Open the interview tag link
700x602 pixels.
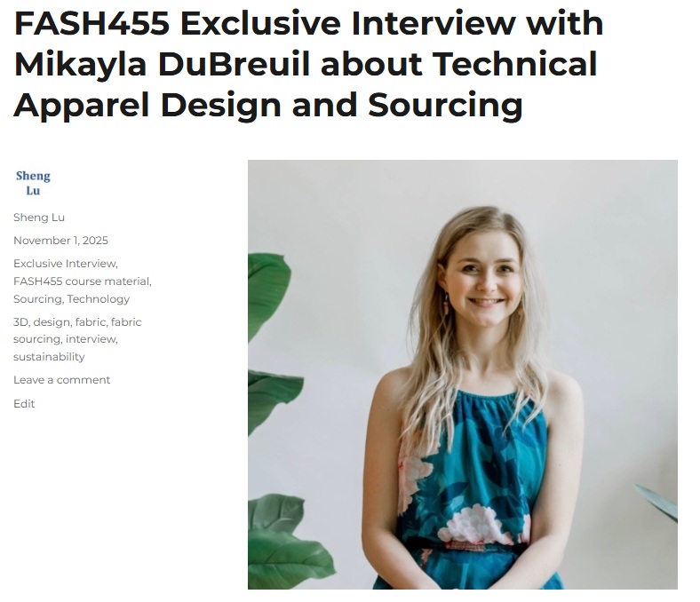[91, 339]
